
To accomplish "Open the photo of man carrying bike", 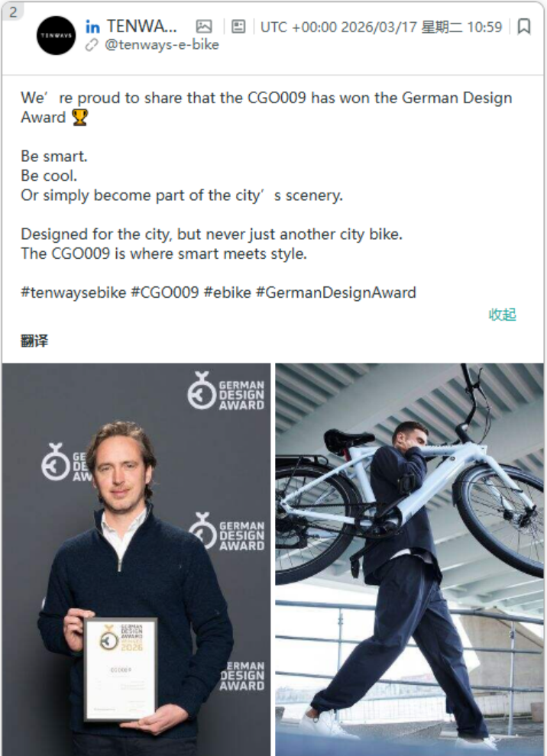I will (x=410, y=559).
